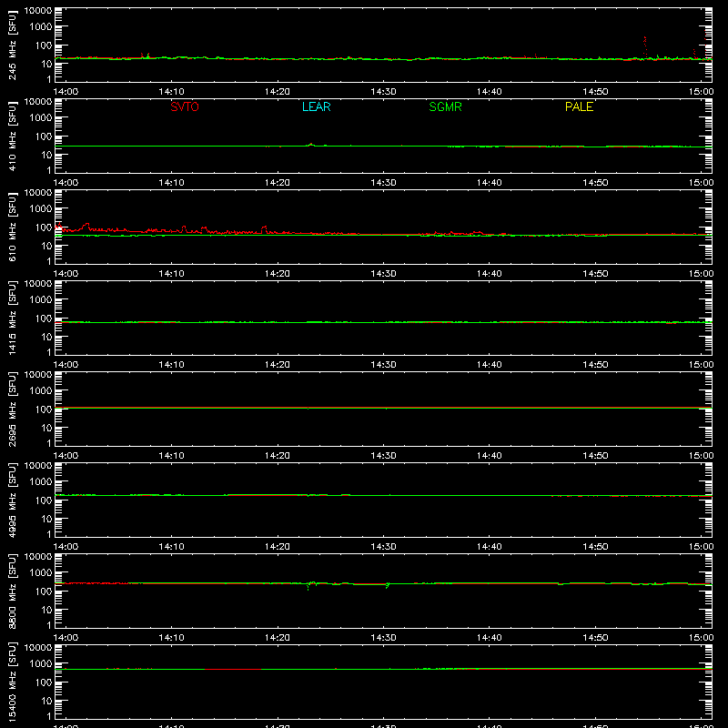The height and width of the screenshot is (728, 728).
Task: Click the 10 y-axis label on 1415 MHz panel
Action: [x=46, y=337]
